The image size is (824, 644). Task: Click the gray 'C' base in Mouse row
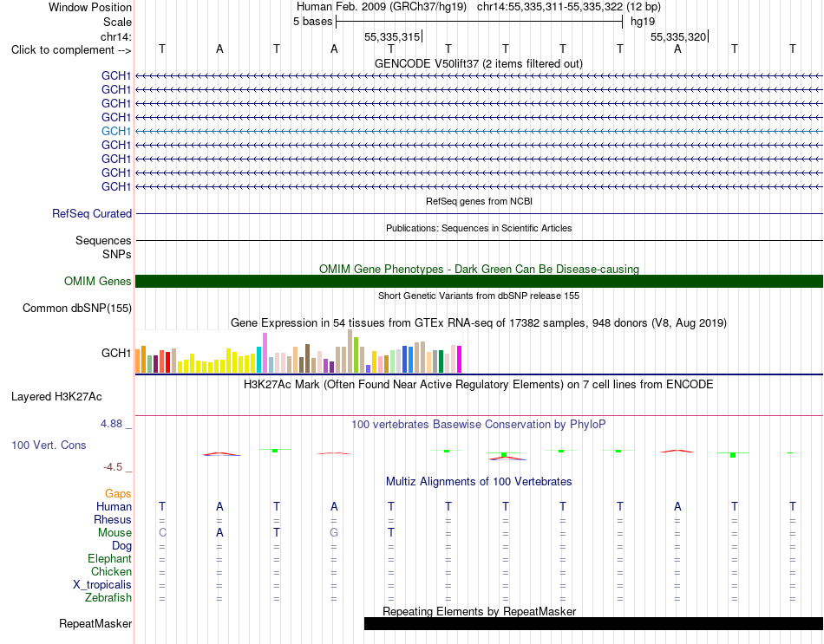click(x=162, y=533)
